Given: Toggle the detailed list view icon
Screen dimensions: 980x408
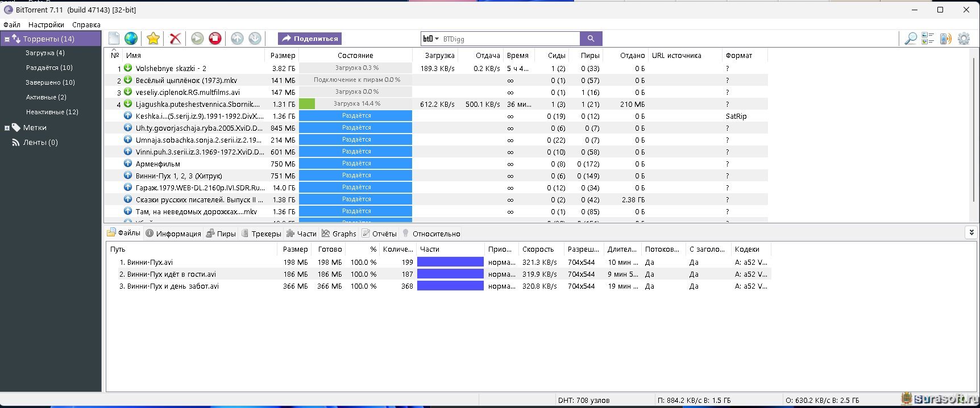Looking at the screenshot, I should [x=928, y=39].
